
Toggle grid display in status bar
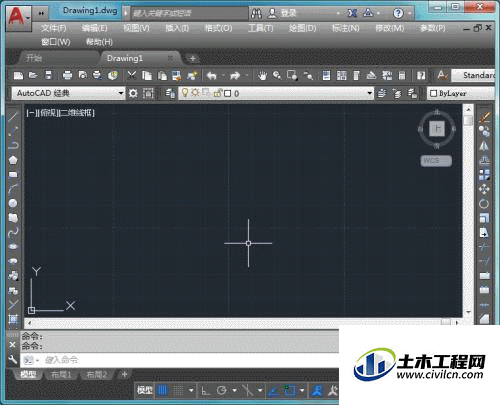(x=162, y=390)
